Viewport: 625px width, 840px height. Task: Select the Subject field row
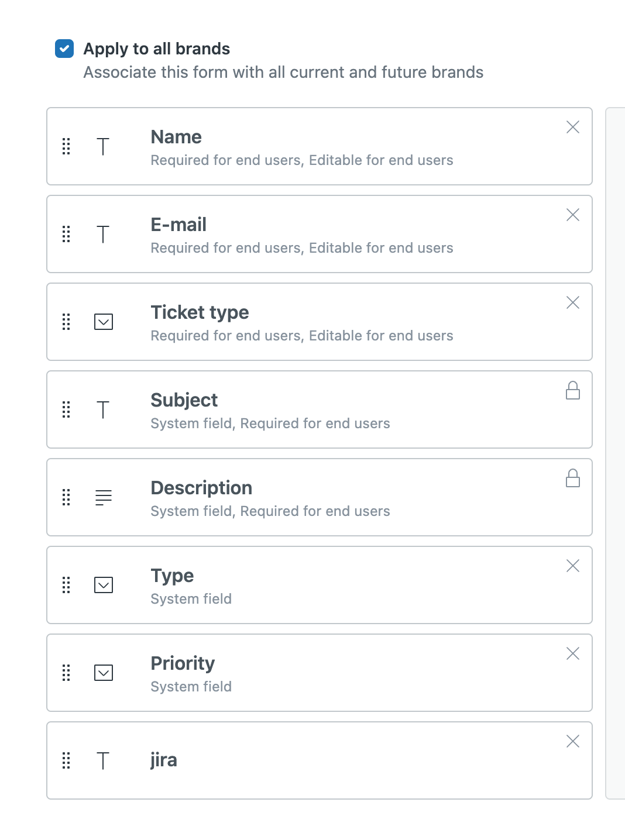pos(319,409)
